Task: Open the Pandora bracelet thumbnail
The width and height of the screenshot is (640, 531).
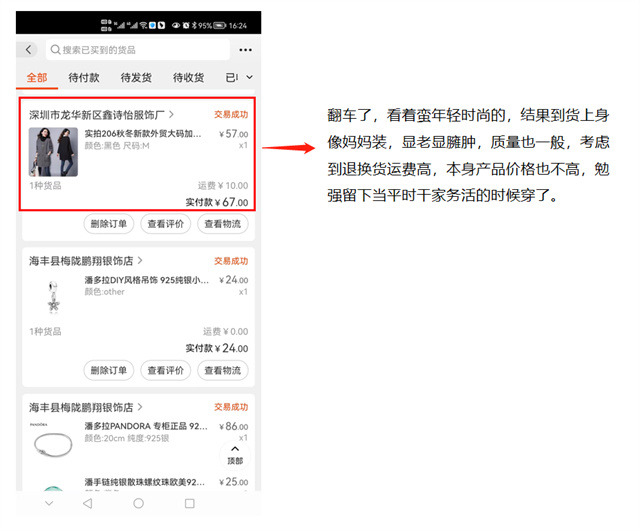Action: [x=53, y=444]
